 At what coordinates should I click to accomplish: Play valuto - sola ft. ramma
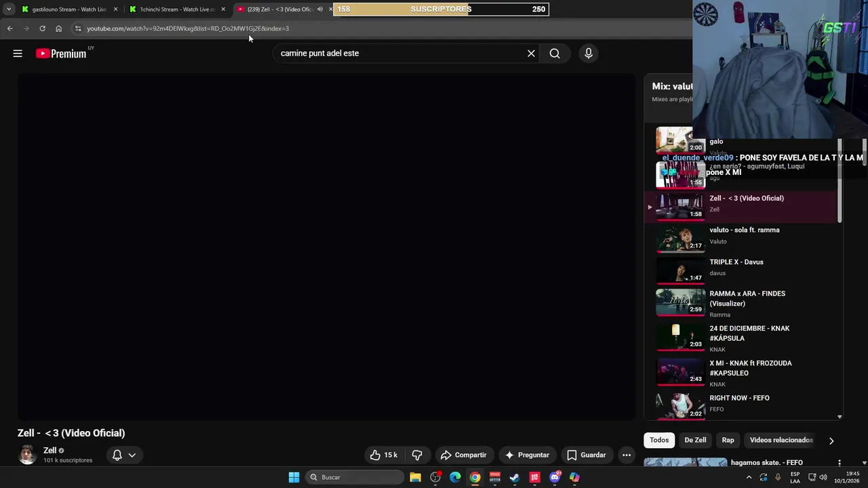pyautogui.click(x=745, y=230)
